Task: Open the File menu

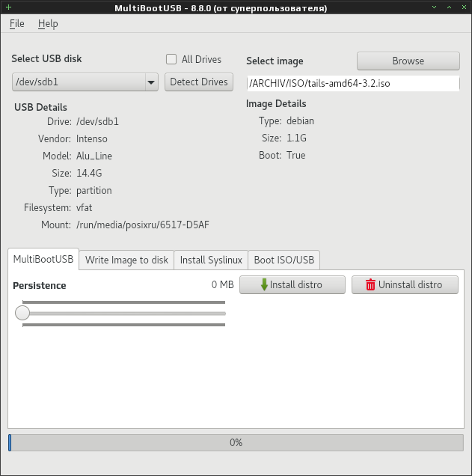Action: click(16, 23)
